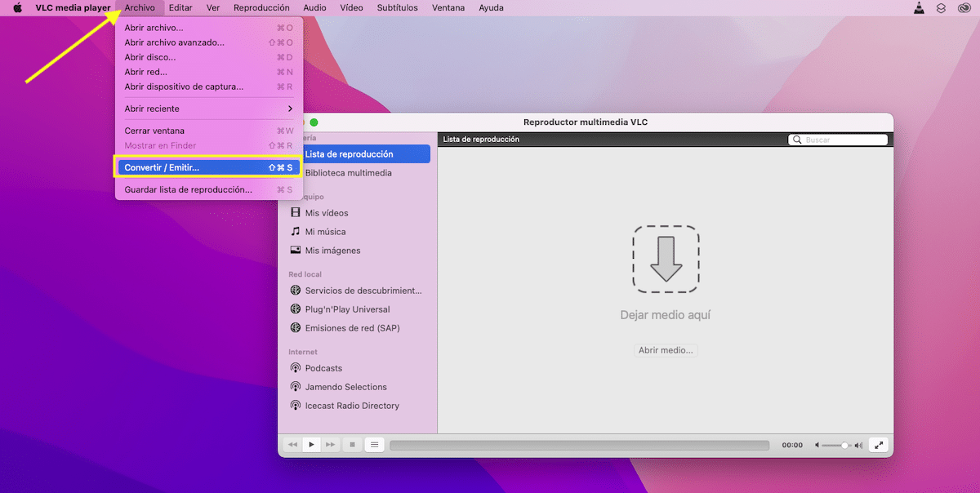Click the fast-forward next-track button
980x493 pixels.
pyautogui.click(x=330, y=445)
